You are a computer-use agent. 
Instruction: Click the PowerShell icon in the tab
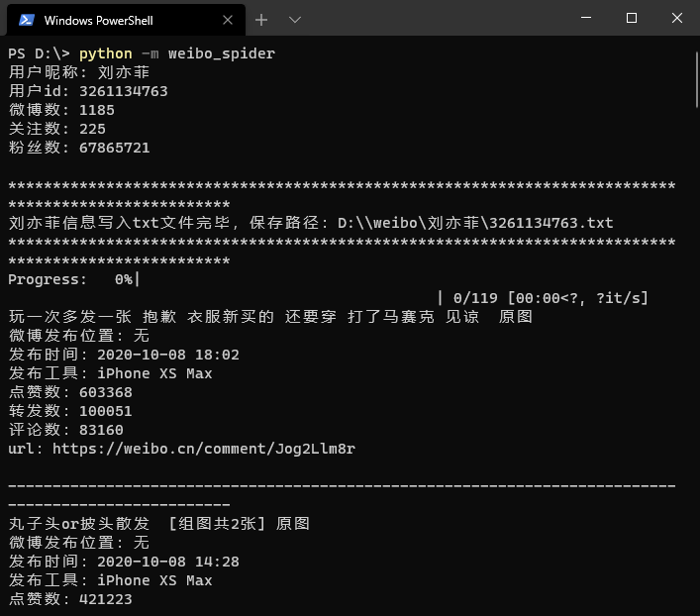27,19
